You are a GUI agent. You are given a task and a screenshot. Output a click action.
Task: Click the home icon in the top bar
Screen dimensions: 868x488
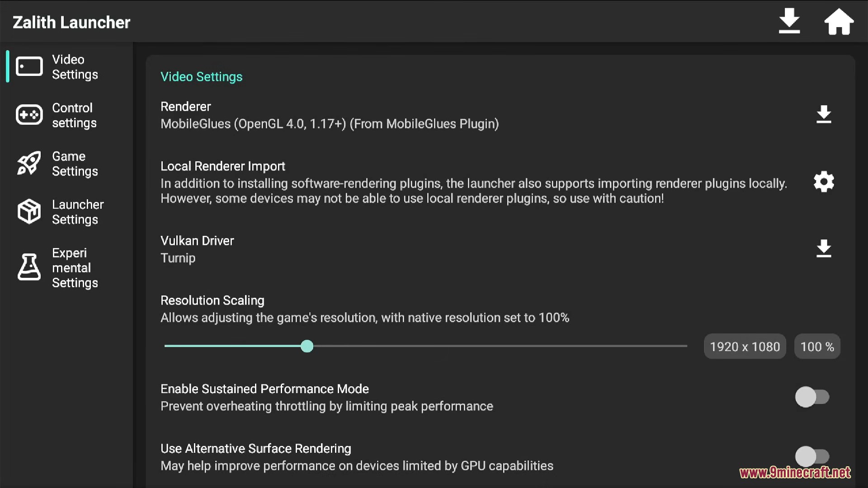[x=839, y=21]
